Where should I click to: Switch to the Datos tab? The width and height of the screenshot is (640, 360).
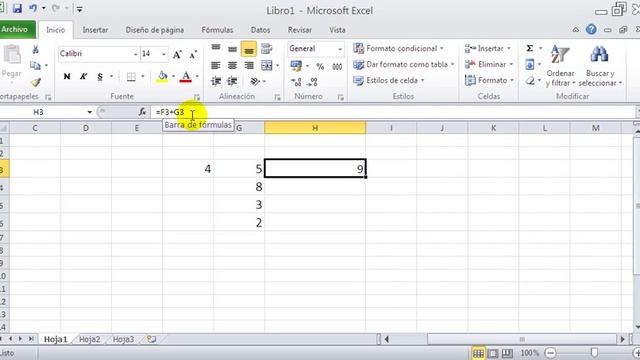[x=260, y=30]
